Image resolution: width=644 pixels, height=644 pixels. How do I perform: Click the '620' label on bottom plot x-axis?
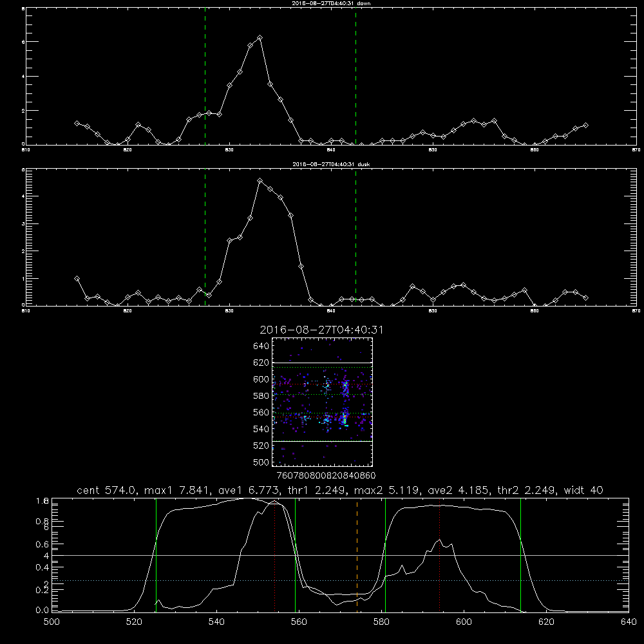point(546,622)
